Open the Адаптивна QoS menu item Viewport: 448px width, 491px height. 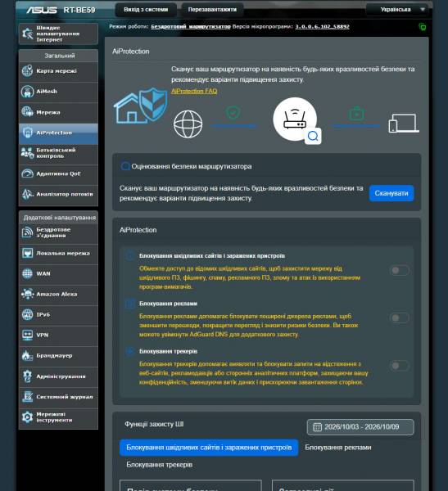(58, 173)
